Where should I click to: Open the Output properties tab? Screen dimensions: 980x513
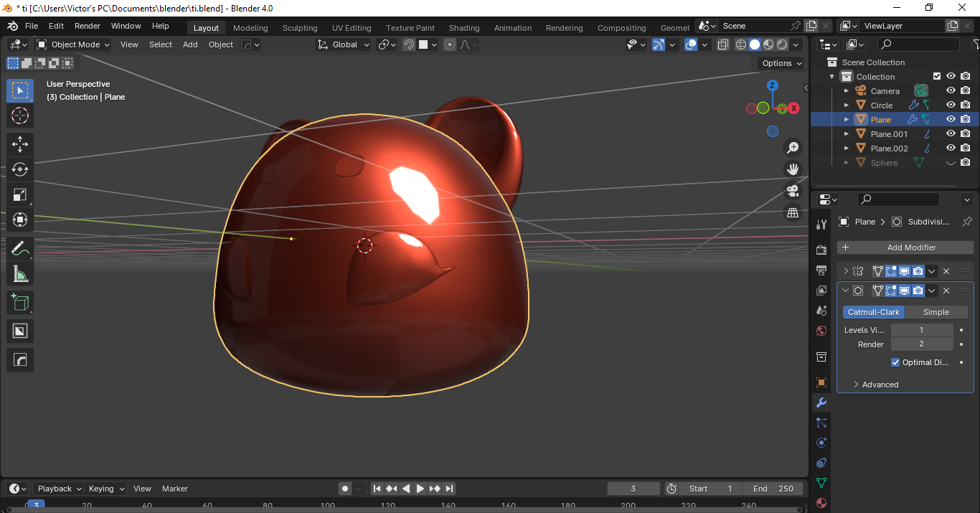click(821, 270)
